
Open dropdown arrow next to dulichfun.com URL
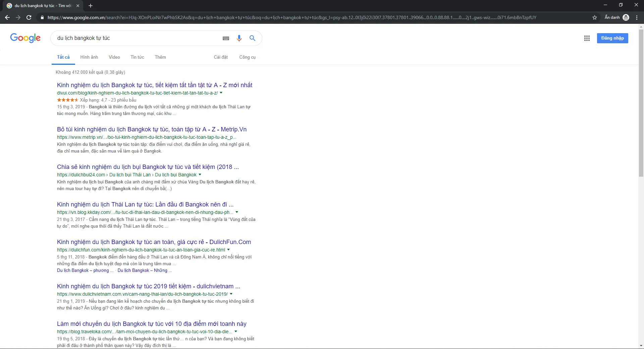pyautogui.click(x=228, y=250)
